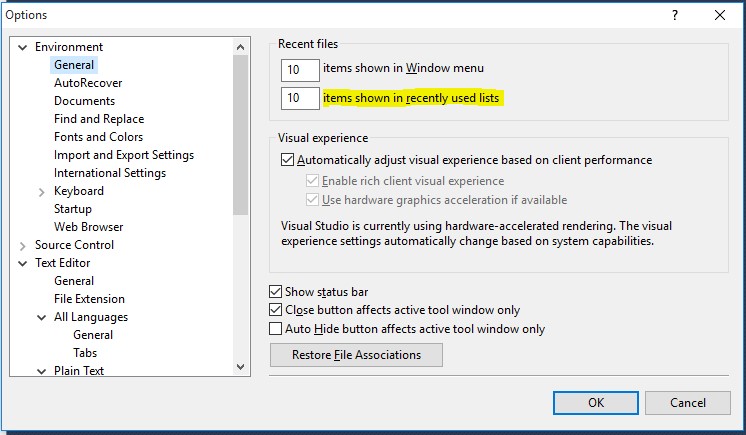Collapse the Environment tree node
The width and height of the screenshot is (746, 435).
22,48
